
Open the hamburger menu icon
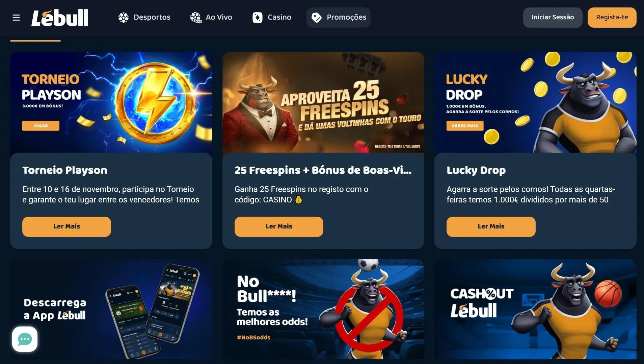(16, 18)
